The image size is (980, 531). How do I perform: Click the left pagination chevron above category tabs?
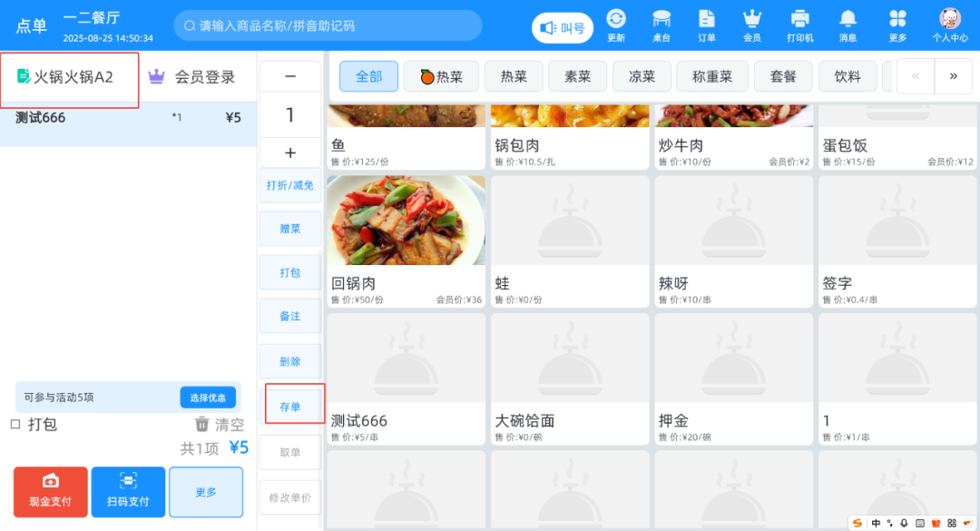coord(916,76)
